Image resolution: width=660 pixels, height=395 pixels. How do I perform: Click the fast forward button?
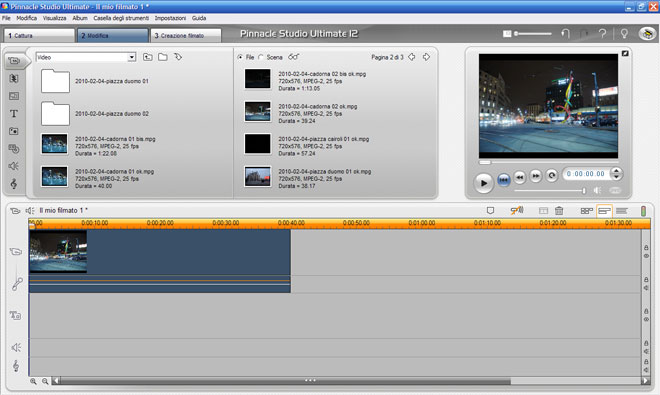pos(535,176)
